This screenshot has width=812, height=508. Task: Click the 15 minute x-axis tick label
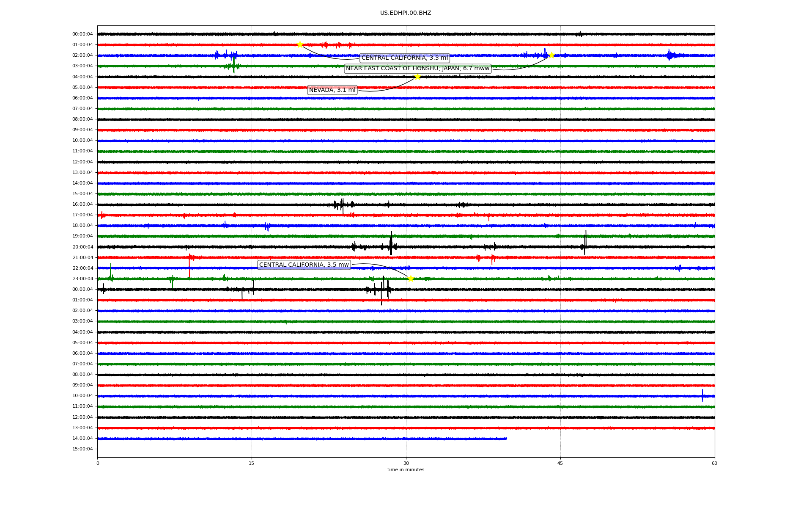click(x=252, y=463)
